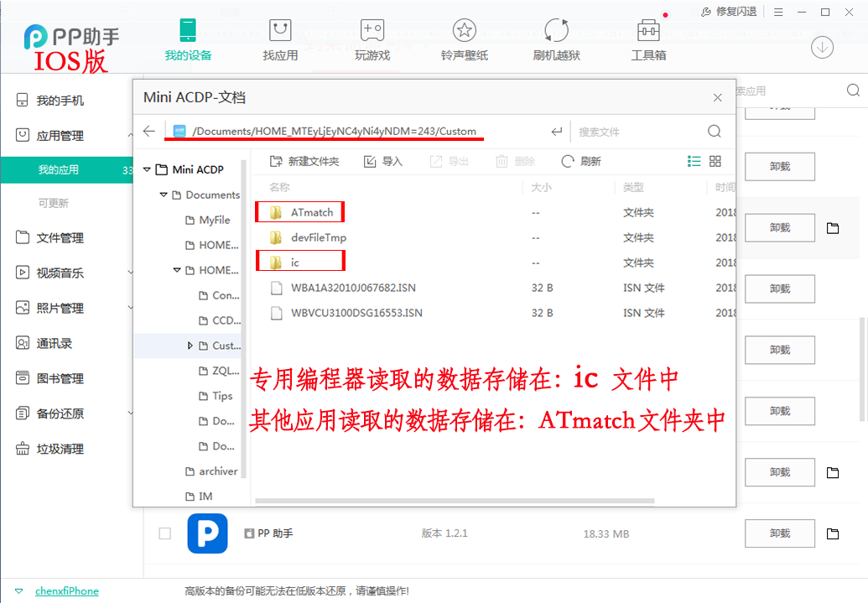Click the PP 助手 app icon
Screen dimensions: 868x603
(x=208, y=533)
